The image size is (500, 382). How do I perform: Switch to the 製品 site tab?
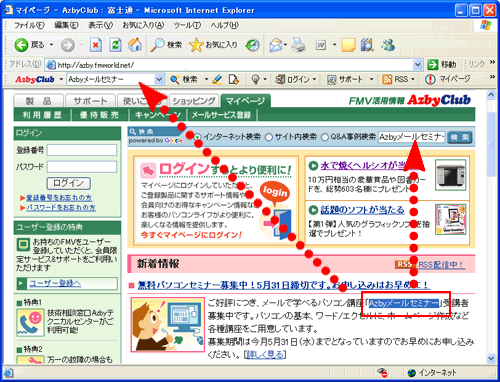[38, 101]
